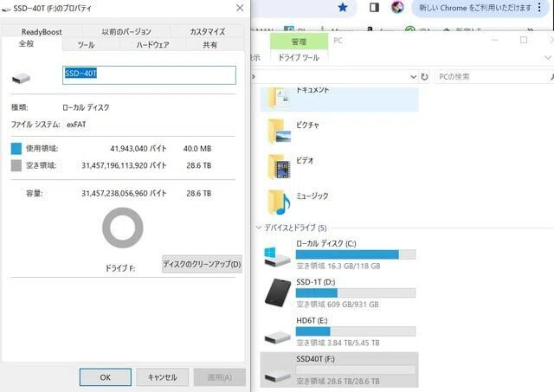
Task: Select the ビデオ folder icon
Action: click(279, 167)
